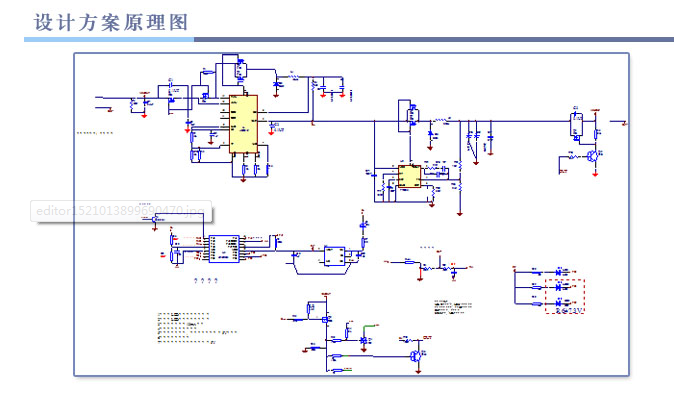This screenshot has width=687, height=403.
Task: Click the text notes block beside LEDs
Action: point(451,307)
